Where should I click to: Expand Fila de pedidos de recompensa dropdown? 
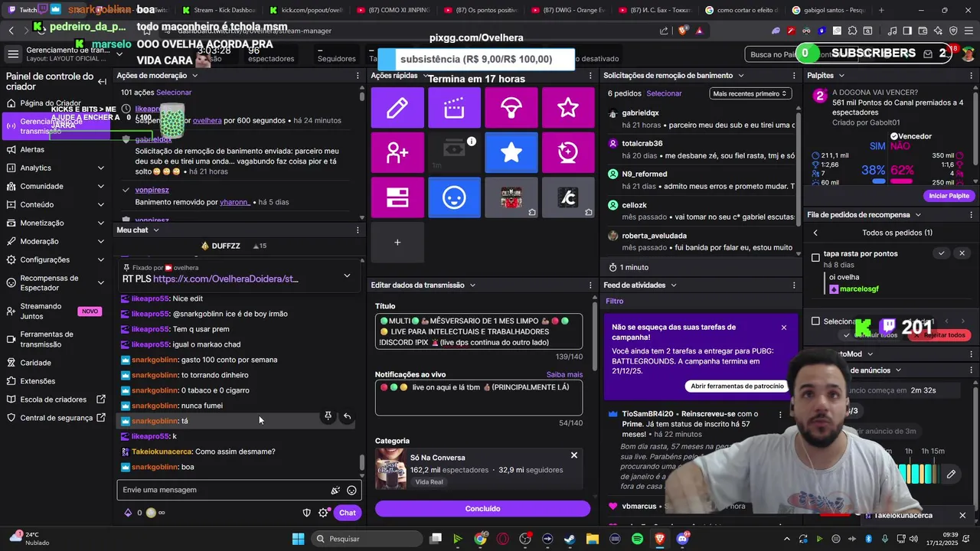tap(918, 215)
